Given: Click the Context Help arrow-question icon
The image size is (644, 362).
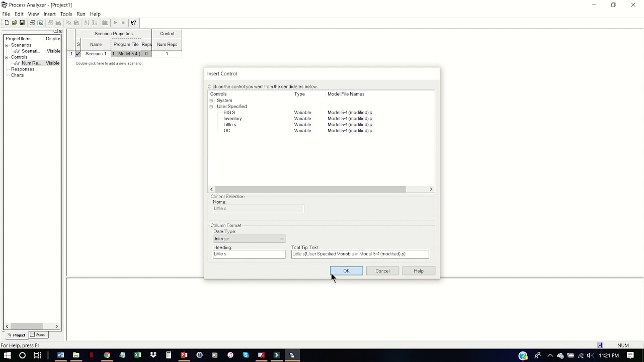Looking at the screenshot, I should (x=133, y=23).
